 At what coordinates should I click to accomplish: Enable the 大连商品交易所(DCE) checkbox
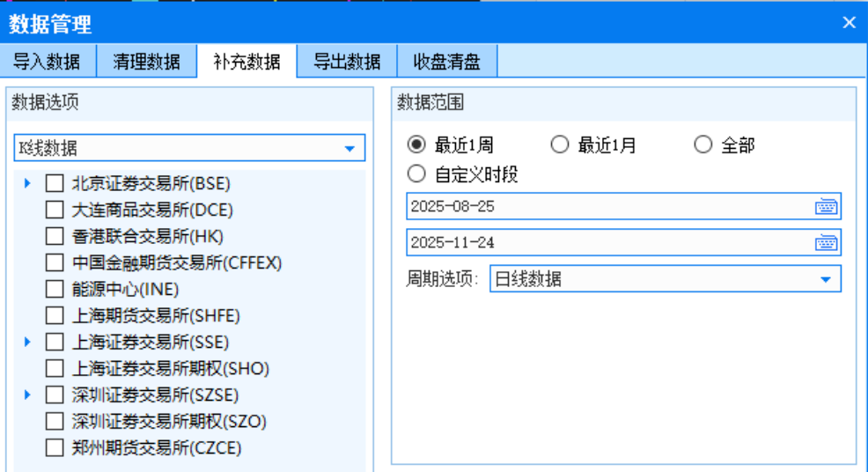(55, 210)
